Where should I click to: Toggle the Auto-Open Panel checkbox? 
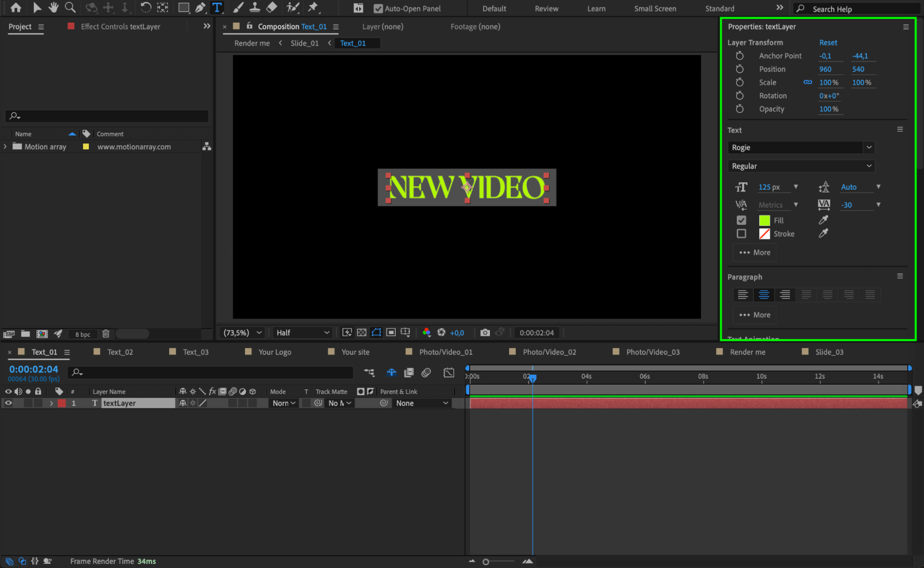pos(378,8)
